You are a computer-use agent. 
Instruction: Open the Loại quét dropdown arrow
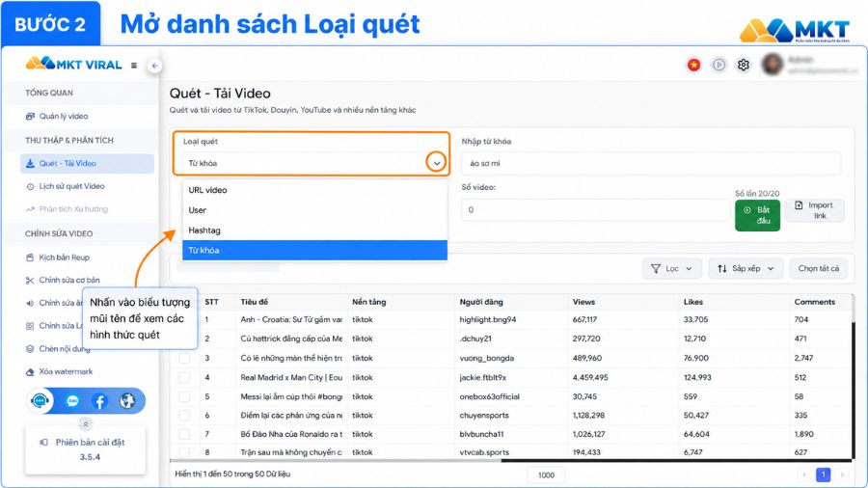pos(436,163)
